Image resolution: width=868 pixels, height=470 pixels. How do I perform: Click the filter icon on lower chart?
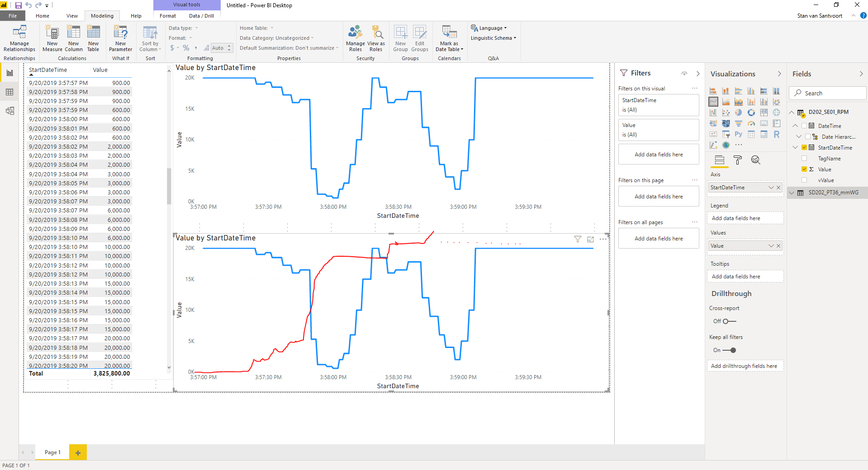pyautogui.click(x=578, y=240)
